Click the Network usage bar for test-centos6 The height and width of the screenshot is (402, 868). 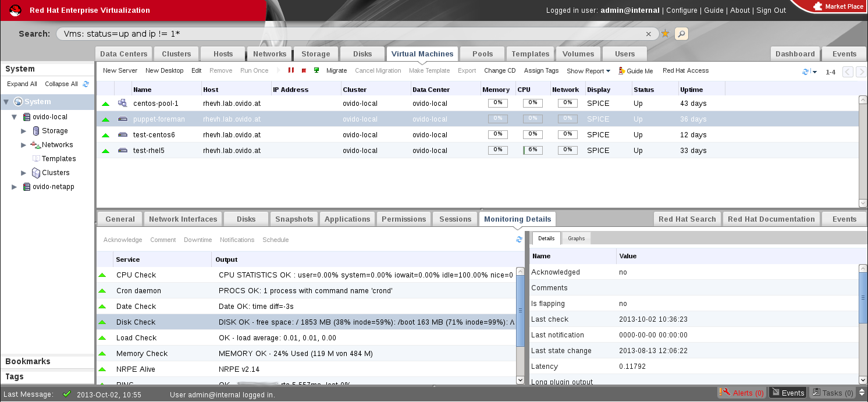coord(568,134)
